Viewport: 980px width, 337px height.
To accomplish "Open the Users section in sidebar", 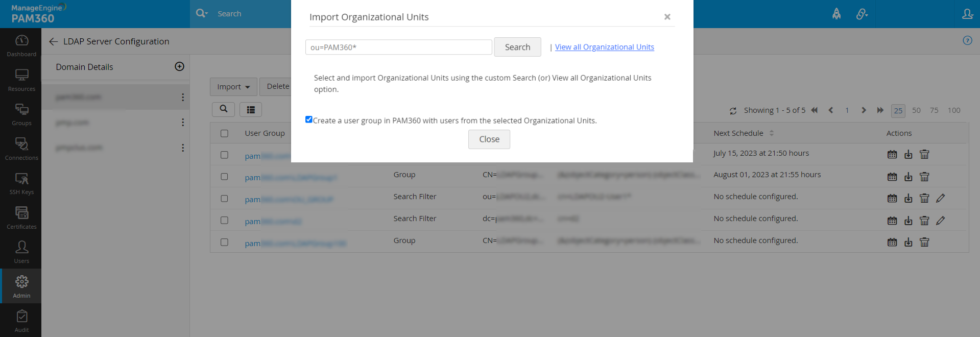I will (21, 252).
